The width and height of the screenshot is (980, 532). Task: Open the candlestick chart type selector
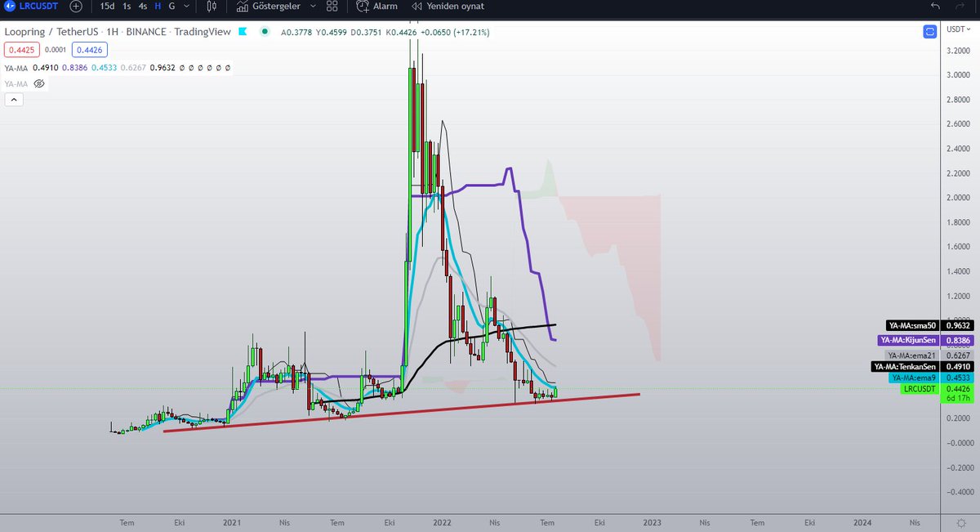(212, 6)
